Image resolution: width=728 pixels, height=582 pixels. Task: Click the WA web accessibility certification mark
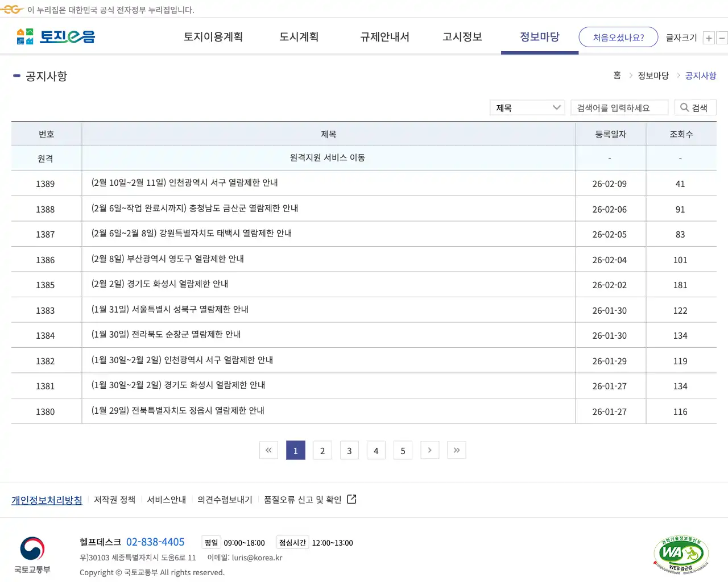[681, 553]
